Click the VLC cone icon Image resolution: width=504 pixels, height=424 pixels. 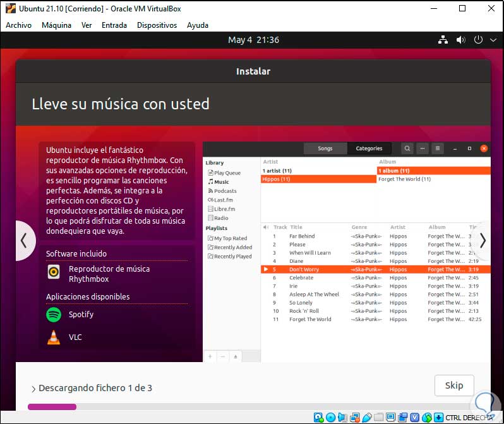click(54, 337)
